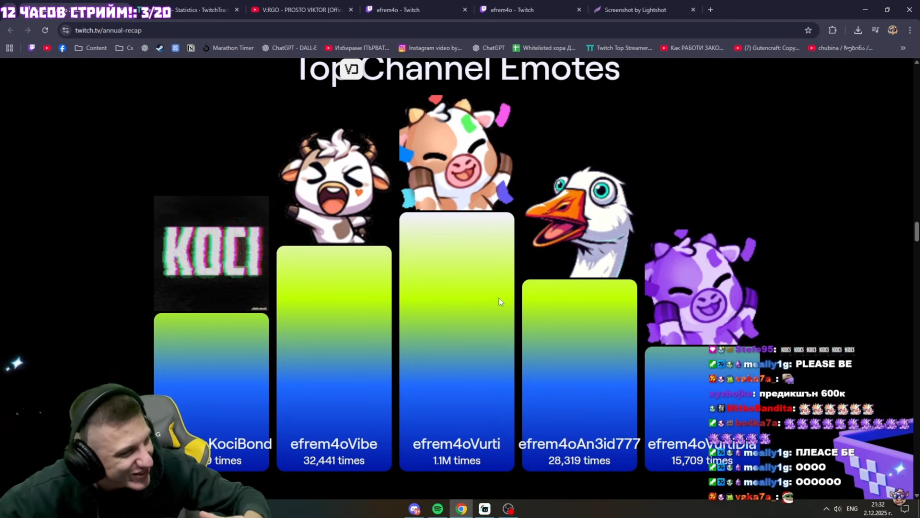Open Discord from the taskbar
920x518 pixels.
(414, 509)
